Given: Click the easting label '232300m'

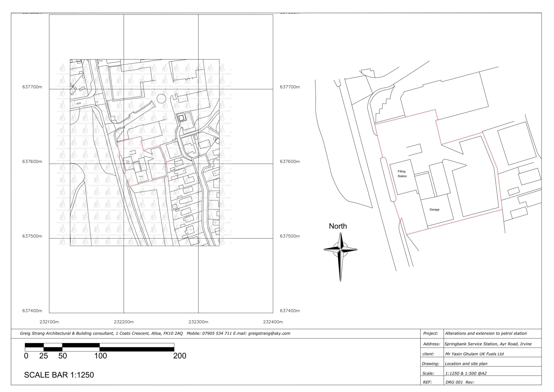Looking at the screenshot, I should click(198, 322).
